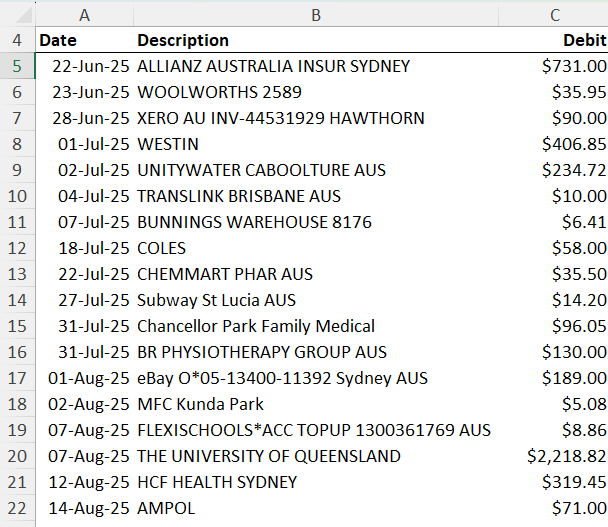Image resolution: width=608 pixels, height=527 pixels.
Task: Click the date 28-Jun-25
Action: click(x=85, y=118)
